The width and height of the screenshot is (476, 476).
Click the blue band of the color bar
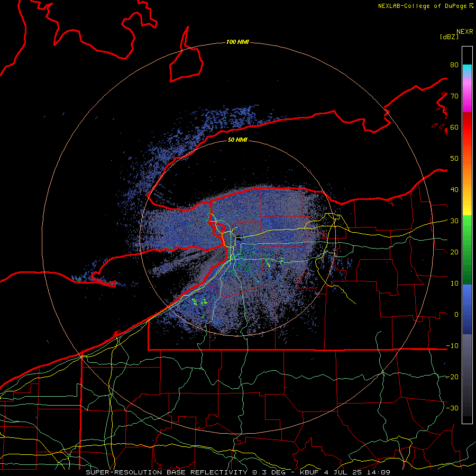[467, 309]
